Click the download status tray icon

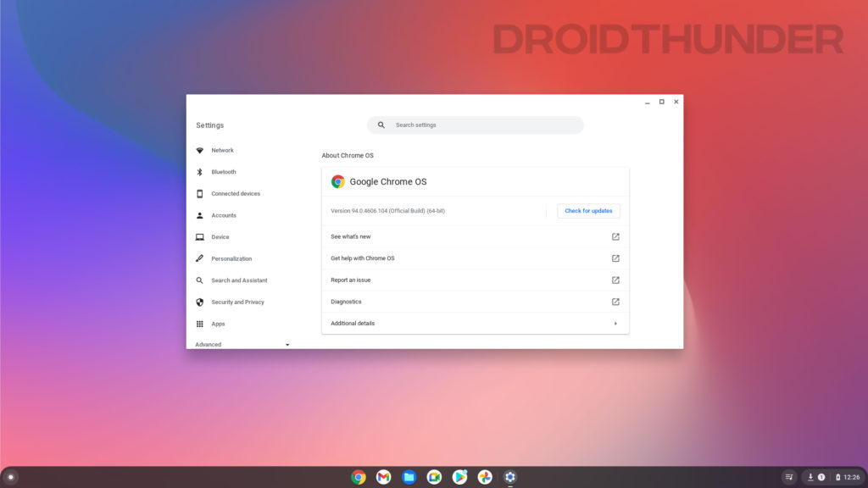click(810, 477)
